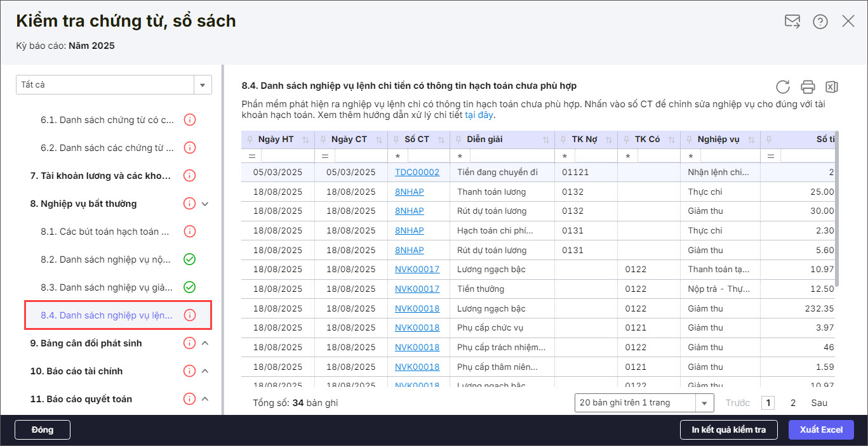The height and width of the screenshot is (446, 868).
Task: Click the printer icon above the table
Action: [x=808, y=87]
